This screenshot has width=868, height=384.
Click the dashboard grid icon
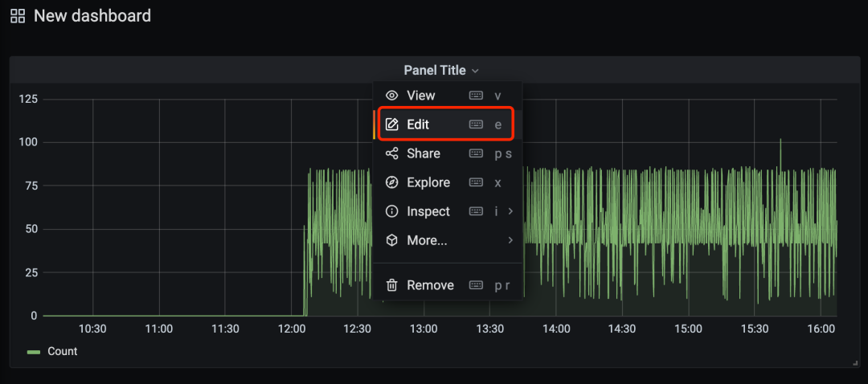coord(17,16)
